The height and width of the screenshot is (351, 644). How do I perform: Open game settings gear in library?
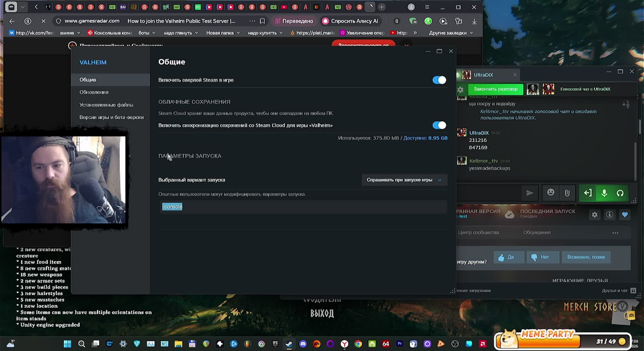595,214
